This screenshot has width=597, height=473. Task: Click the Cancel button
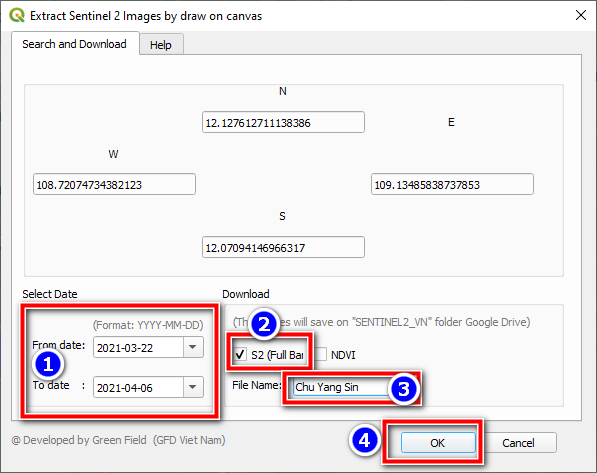518,443
